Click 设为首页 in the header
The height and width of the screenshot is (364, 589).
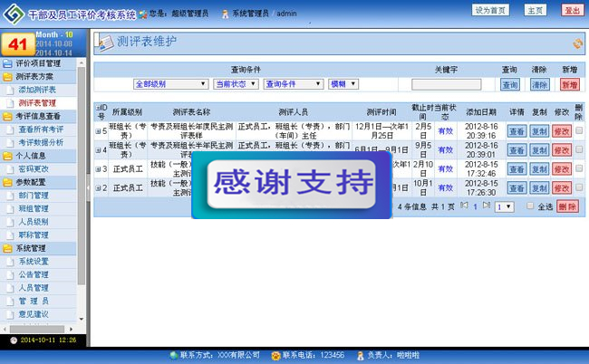tap(490, 10)
